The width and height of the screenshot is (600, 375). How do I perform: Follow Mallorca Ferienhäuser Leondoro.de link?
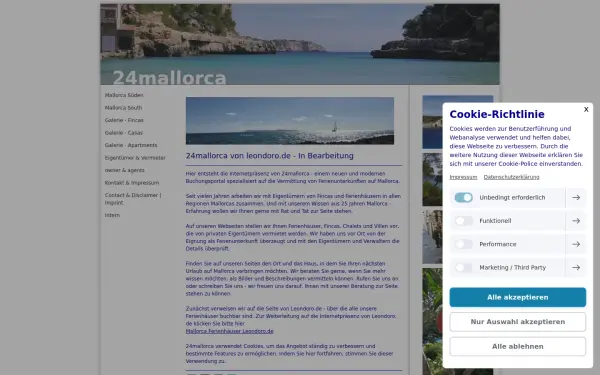[x=230, y=331]
